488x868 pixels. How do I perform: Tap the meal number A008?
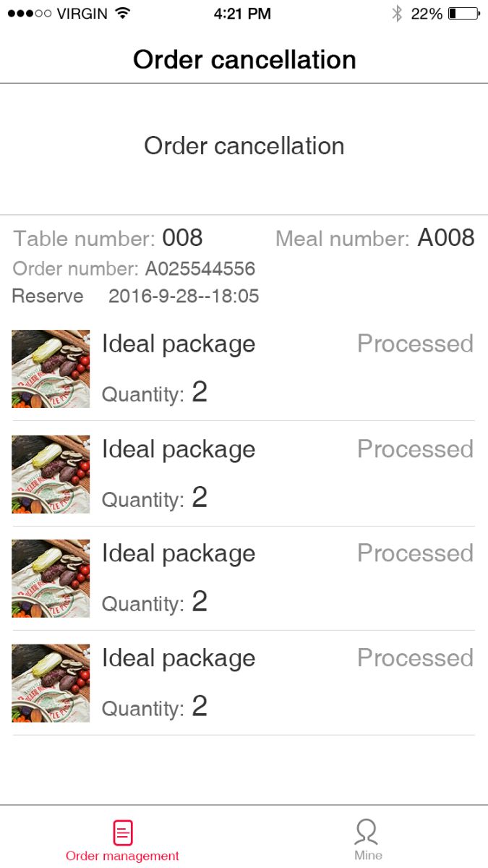pyautogui.click(x=446, y=238)
